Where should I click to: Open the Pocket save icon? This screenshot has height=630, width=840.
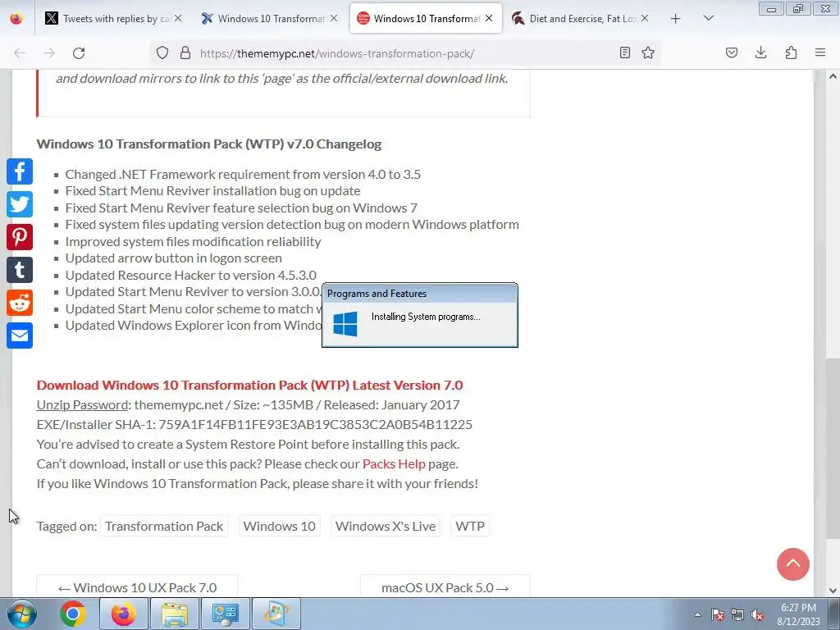[x=732, y=53]
